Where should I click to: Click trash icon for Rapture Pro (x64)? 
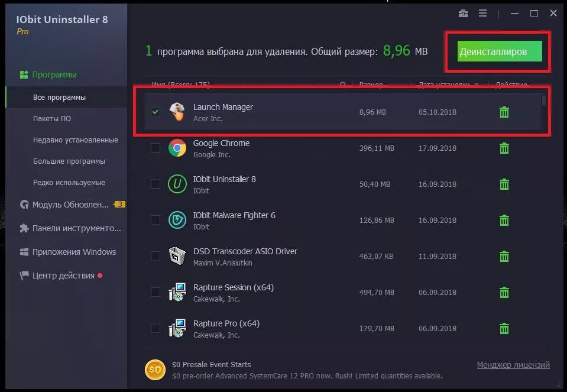[504, 328]
